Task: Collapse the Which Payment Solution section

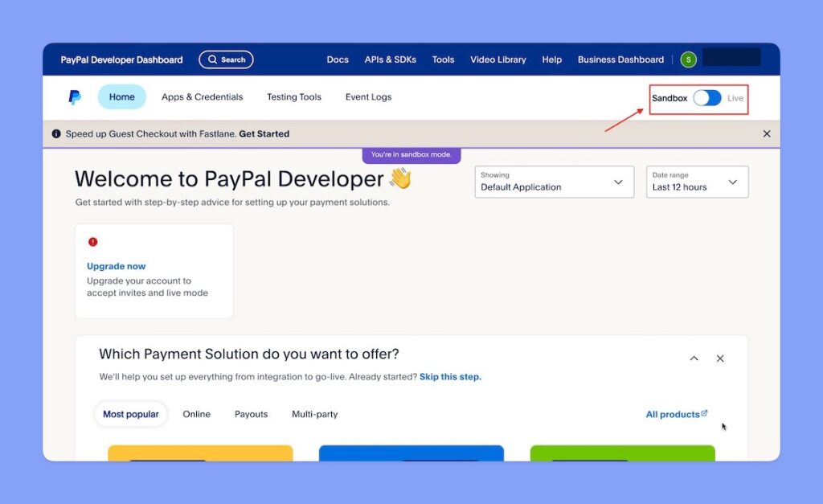Action: click(x=694, y=359)
